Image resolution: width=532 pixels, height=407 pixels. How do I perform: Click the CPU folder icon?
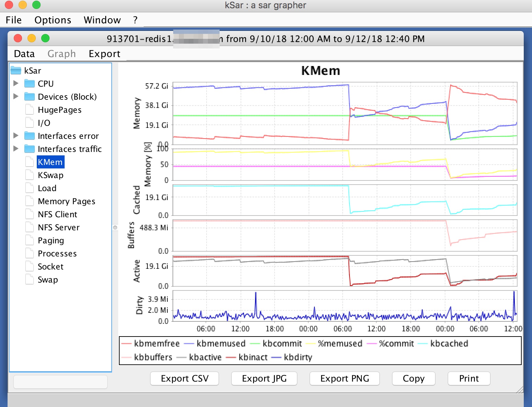30,84
